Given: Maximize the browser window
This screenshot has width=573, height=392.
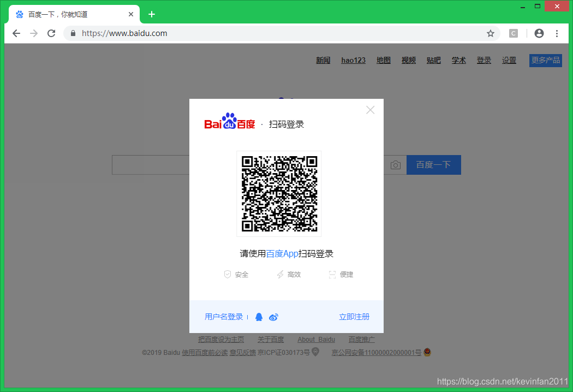Looking at the screenshot, I should 538,6.
